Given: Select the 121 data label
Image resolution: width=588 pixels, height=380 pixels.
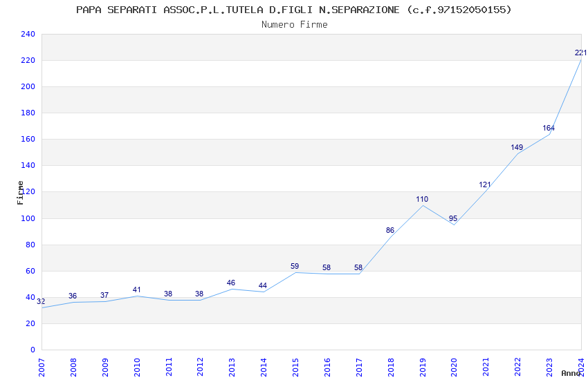Looking at the screenshot, I should pyautogui.click(x=485, y=184).
